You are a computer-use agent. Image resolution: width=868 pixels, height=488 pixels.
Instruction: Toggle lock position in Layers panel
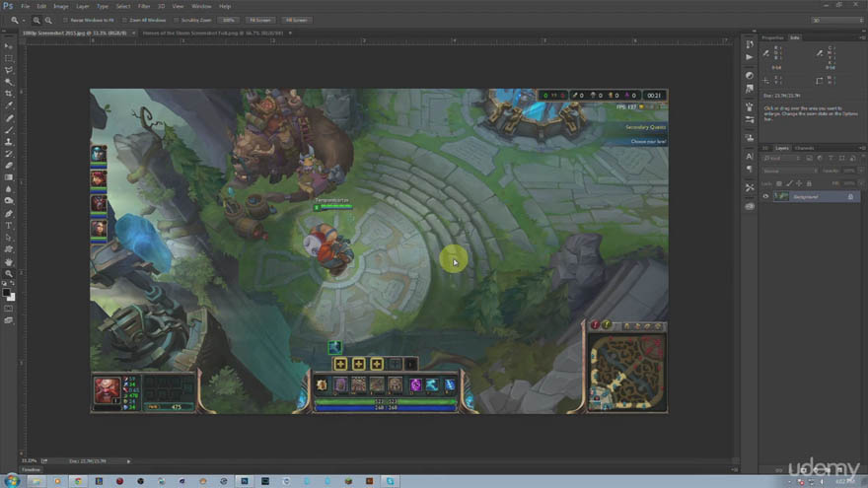pyautogui.click(x=799, y=183)
